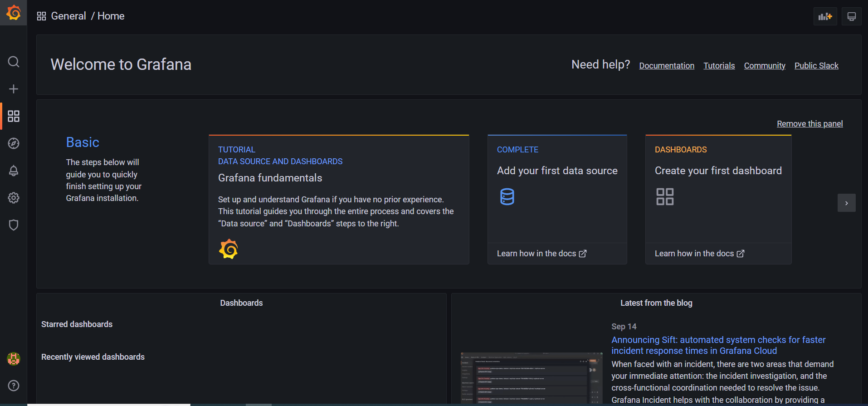Click Home in the breadcrumb

pos(111,16)
